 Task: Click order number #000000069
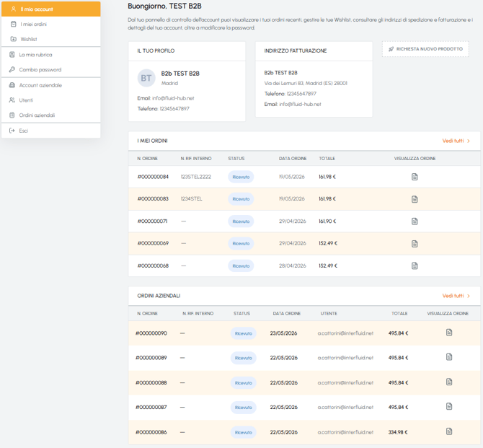[x=153, y=243]
